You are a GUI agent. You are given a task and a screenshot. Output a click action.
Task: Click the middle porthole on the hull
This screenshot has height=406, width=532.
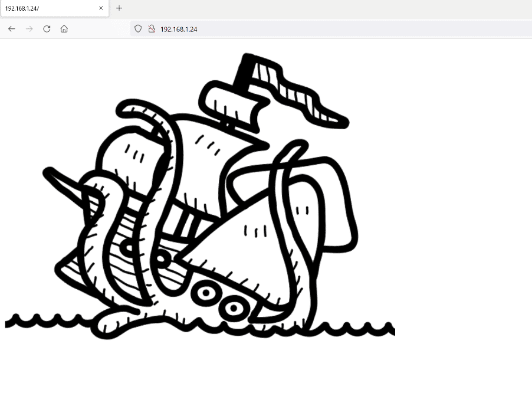(206, 292)
